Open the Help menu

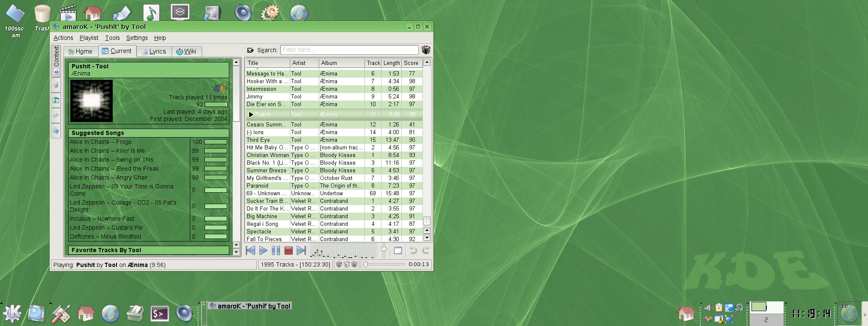tap(160, 38)
